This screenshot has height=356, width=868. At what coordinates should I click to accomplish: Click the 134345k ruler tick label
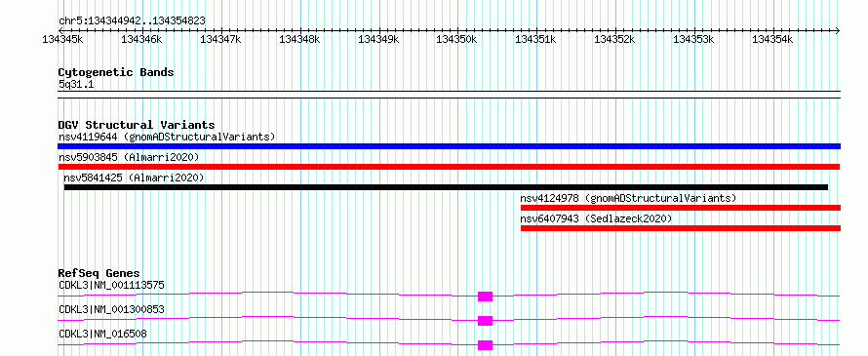[x=62, y=39]
